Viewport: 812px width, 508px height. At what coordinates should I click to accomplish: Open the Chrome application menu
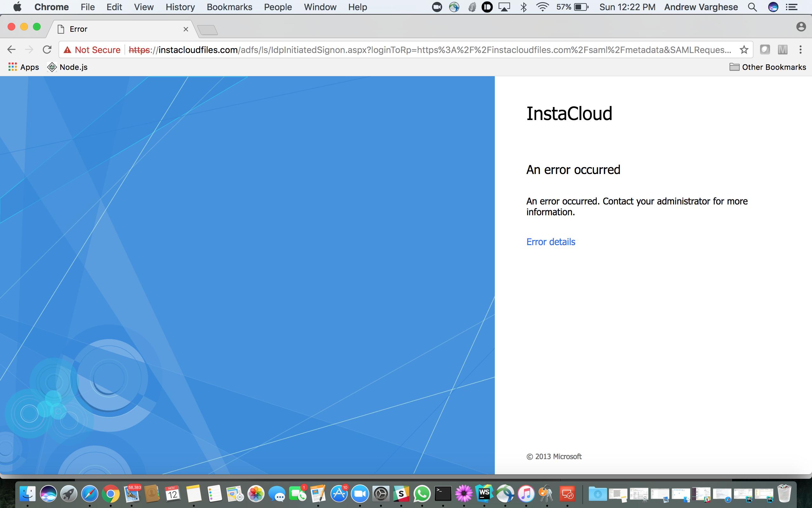click(52, 7)
